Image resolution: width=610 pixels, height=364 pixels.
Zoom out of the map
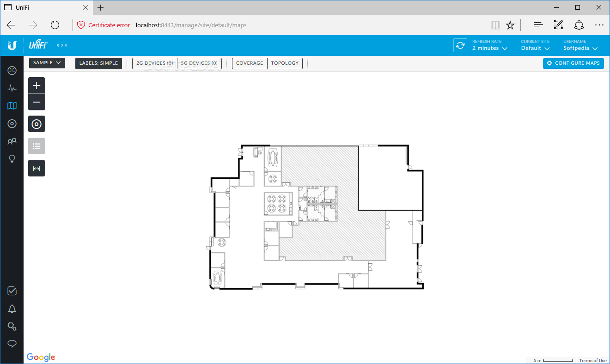37,102
